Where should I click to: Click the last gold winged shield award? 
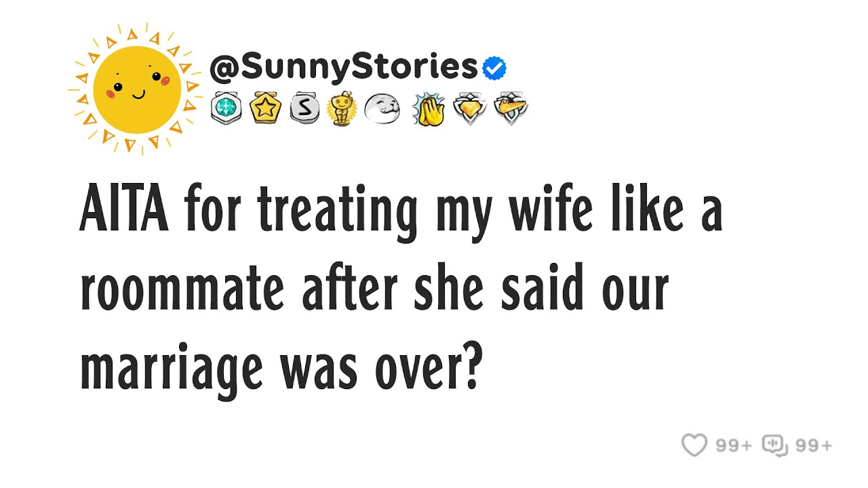(x=511, y=108)
